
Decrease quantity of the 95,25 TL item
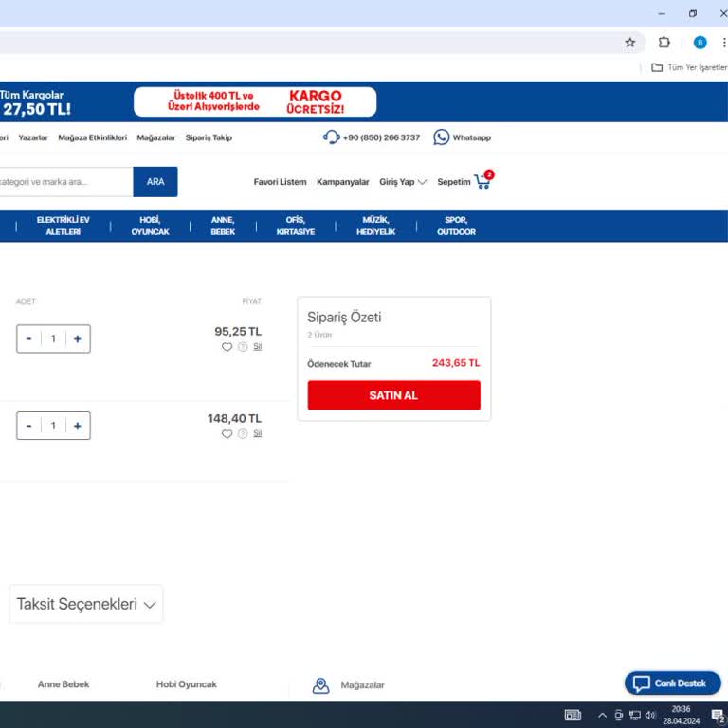28,339
